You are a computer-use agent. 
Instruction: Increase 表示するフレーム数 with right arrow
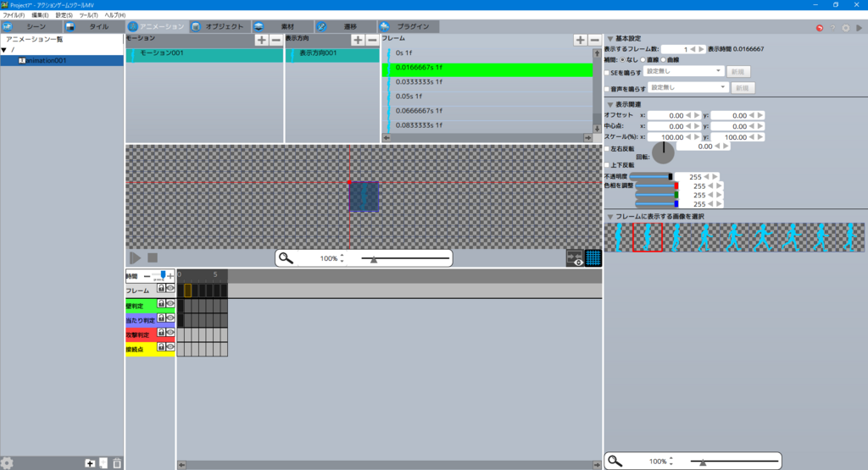pyautogui.click(x=701, y=49)
